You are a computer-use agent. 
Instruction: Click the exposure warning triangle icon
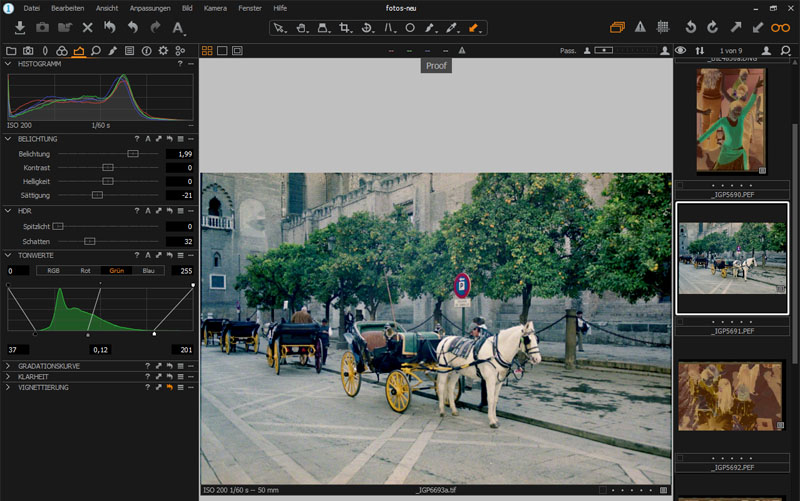click(x=640, y=28)
